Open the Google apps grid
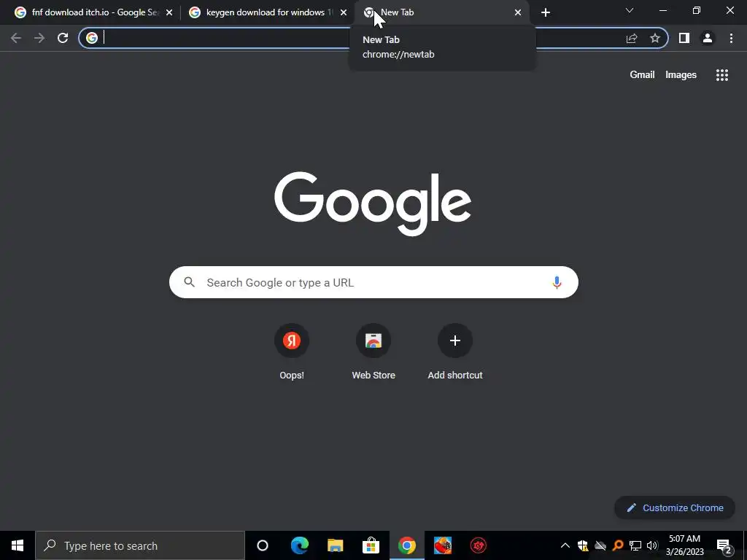This screenshot has width=747, height=560. tap(721, 75)
